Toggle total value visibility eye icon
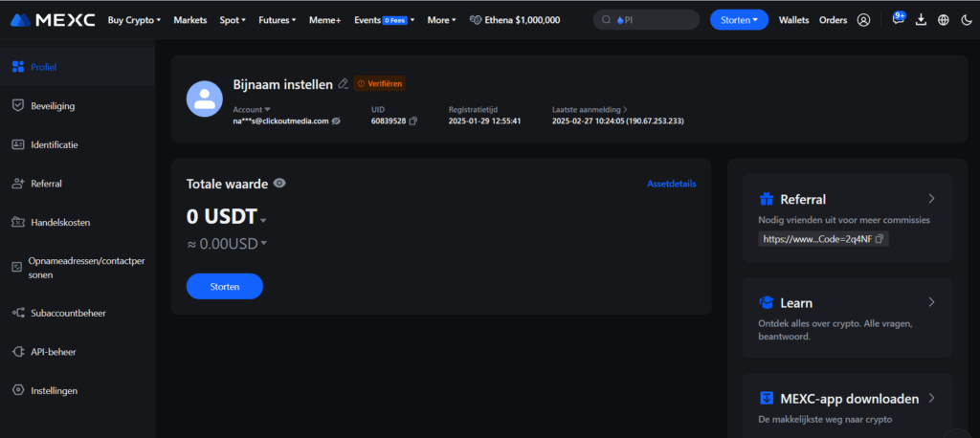980x438 pixels. coord(279,183)
